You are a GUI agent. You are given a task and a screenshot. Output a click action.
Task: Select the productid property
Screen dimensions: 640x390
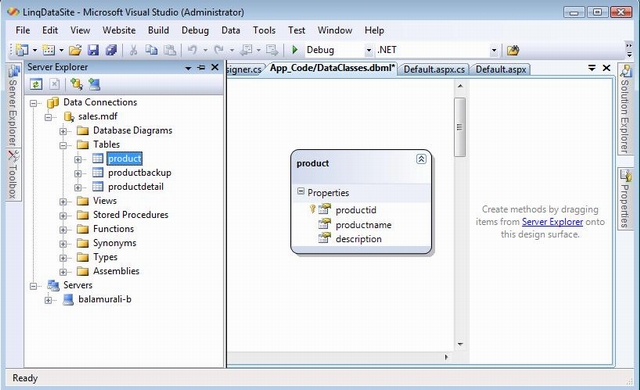tap(356, 210)
